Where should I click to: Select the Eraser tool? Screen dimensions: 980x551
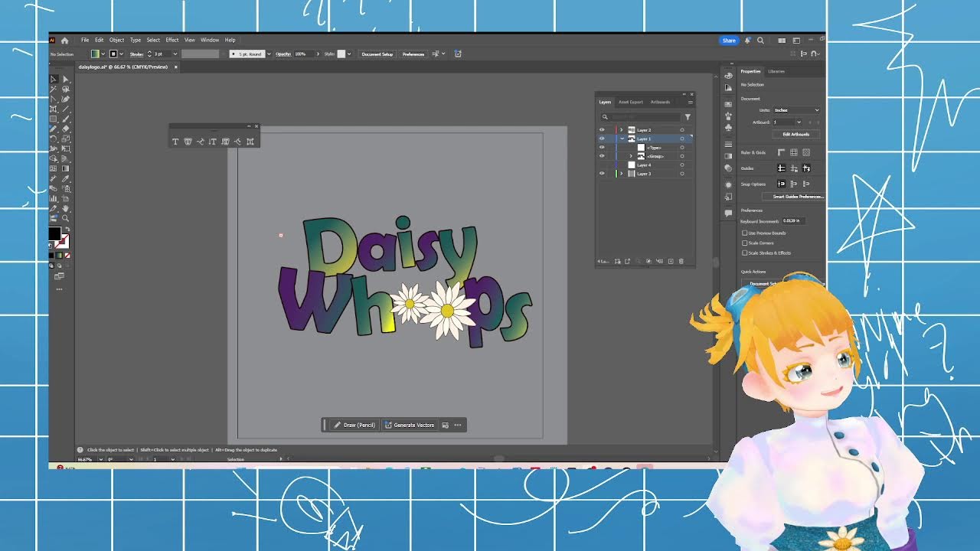pyautogui.click(x=66, y=129)
